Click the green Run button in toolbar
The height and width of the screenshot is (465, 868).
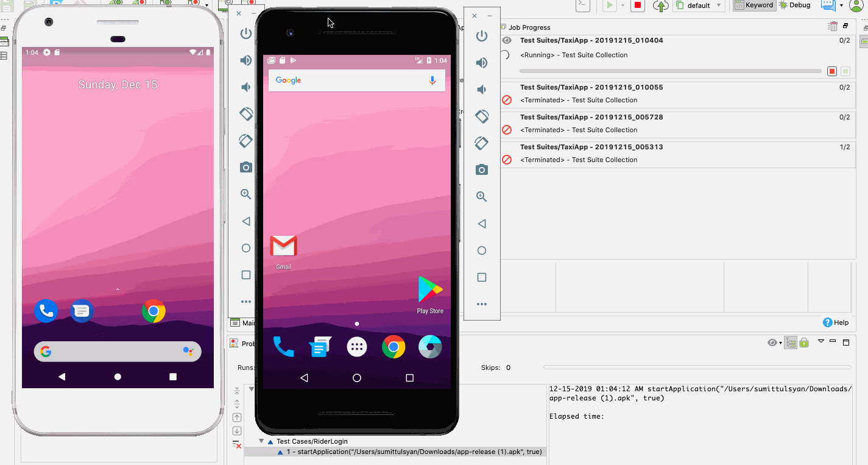pos(609,5)
